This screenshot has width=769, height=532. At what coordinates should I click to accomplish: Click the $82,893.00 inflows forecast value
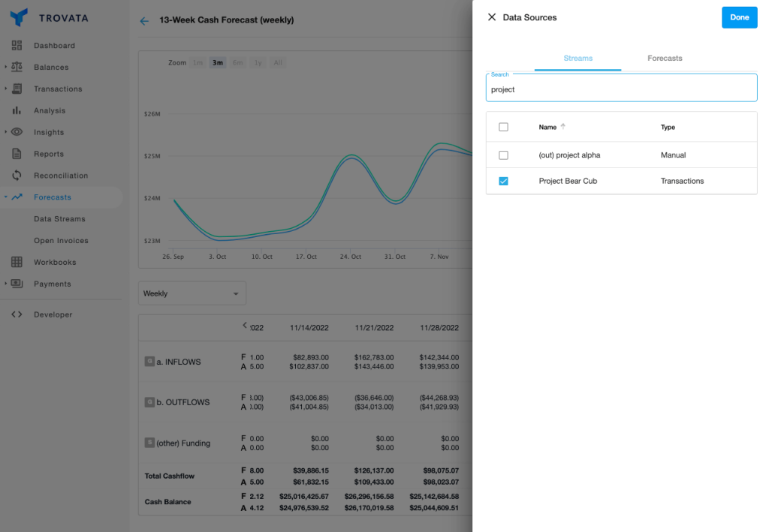(x=311, y=358)
